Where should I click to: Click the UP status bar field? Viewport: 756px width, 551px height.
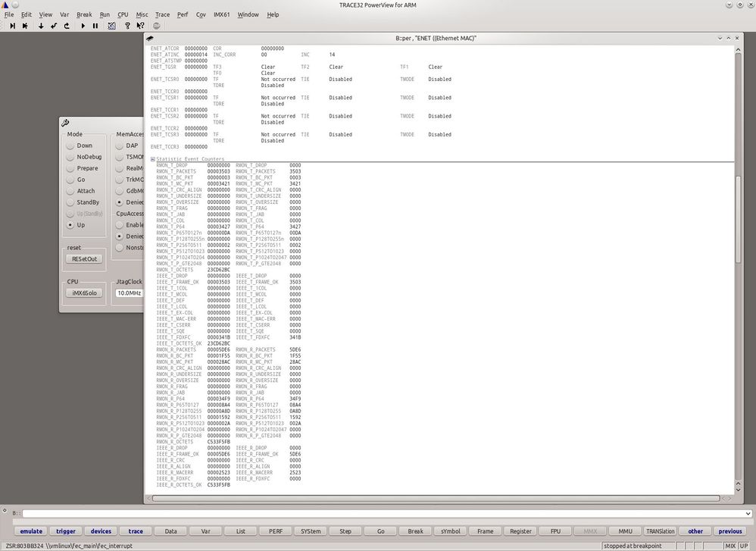tap(744, 546)
